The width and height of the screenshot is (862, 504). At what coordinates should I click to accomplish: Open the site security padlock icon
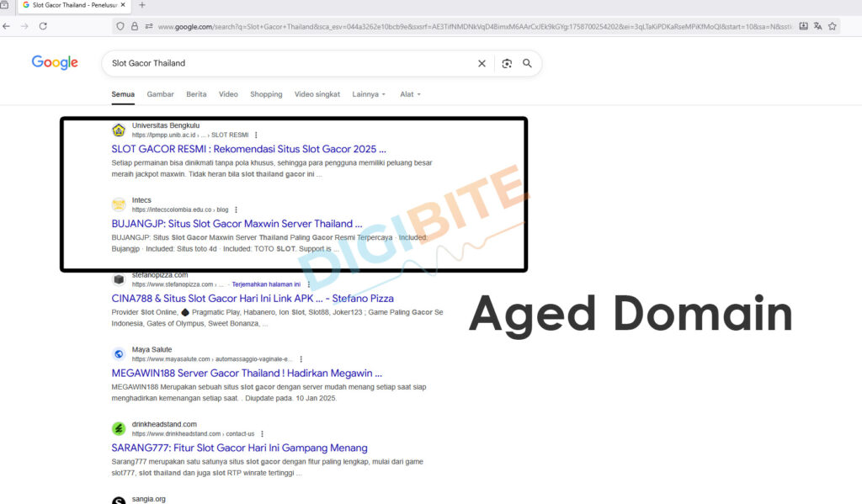pos(134,26)
